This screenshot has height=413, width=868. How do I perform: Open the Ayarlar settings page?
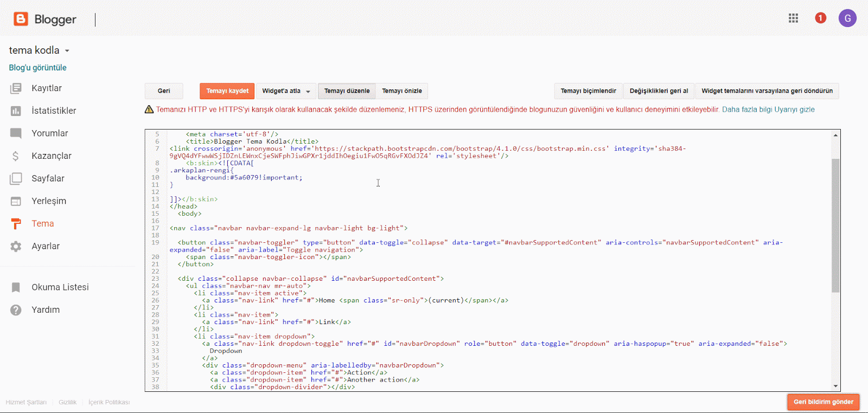pos(46,246)
